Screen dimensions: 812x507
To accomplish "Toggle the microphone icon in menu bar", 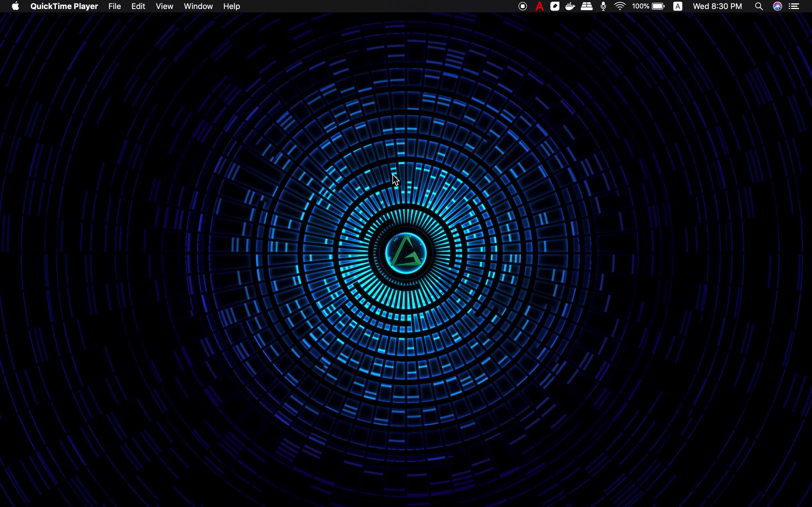I will coord(603,6).
